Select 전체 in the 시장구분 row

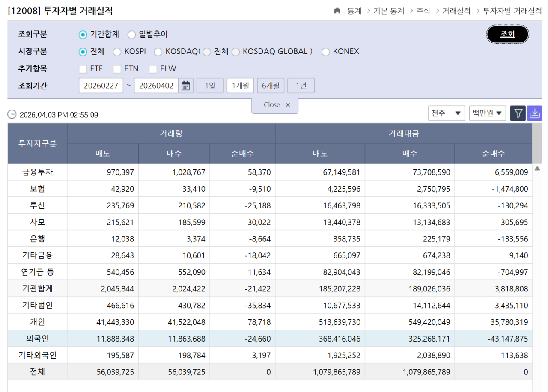[x=83, y=52]
